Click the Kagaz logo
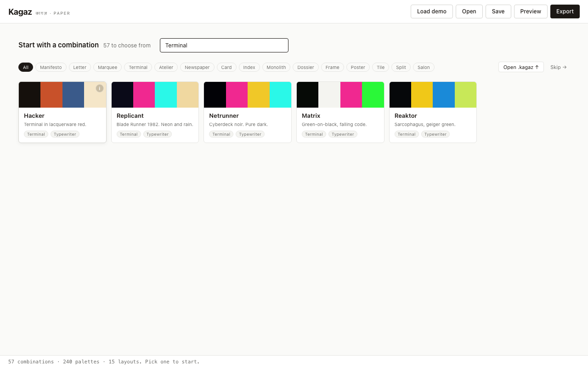This screenshot has width=588, height=368. (x=20, y=12)
